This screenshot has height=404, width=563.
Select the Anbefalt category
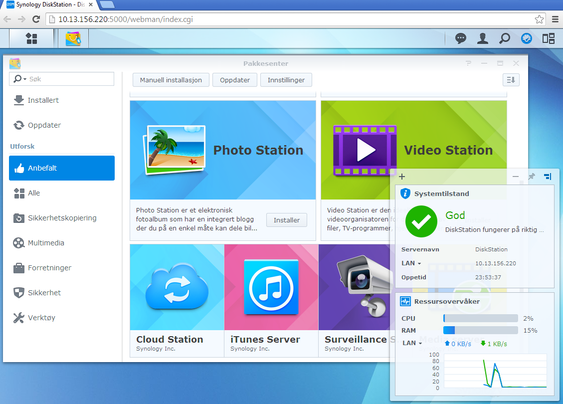click(62, 168)
